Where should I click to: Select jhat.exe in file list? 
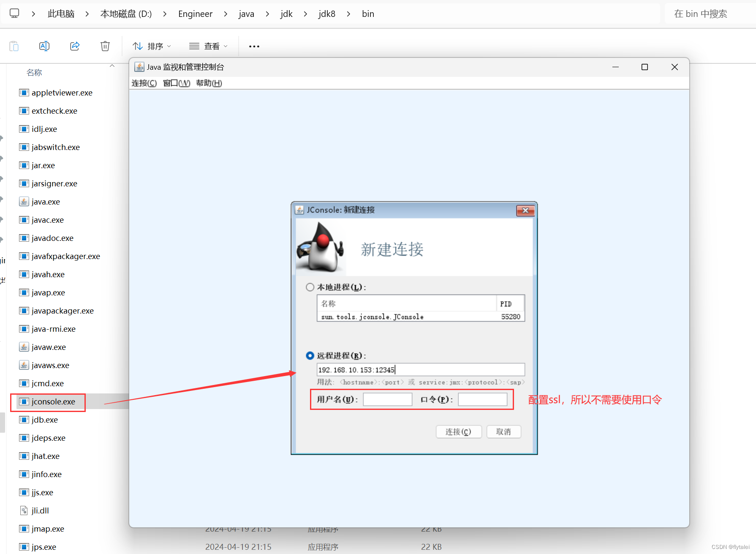click(46, 456)
